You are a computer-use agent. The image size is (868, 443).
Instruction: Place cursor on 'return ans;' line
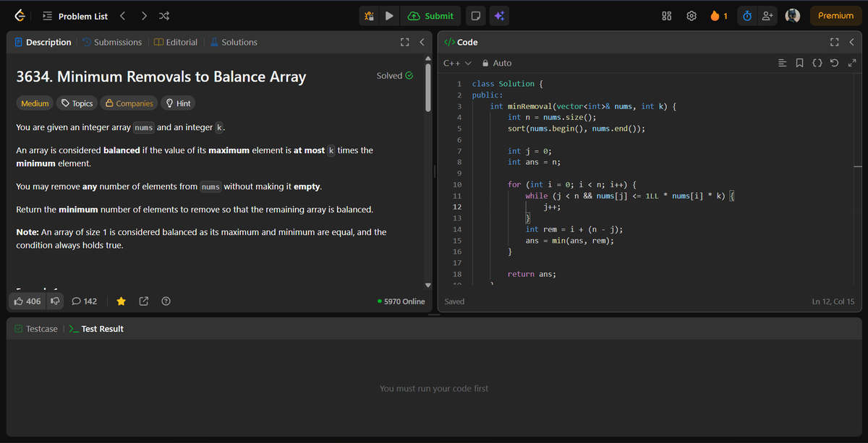(532, 274)
